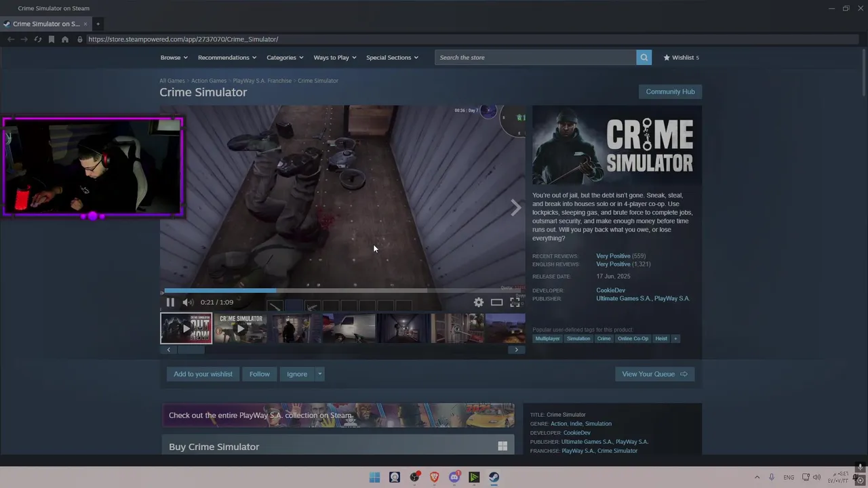
Task: Expand the Categories menu
Action: [x=285, y=58]
